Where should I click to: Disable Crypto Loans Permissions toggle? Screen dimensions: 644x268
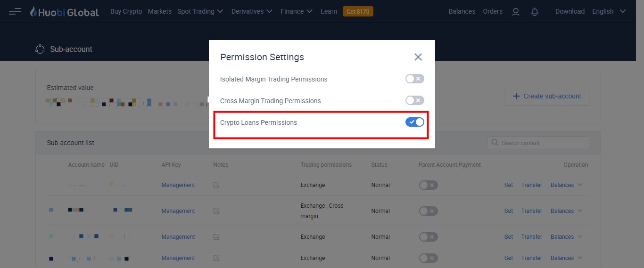[415, 122]
